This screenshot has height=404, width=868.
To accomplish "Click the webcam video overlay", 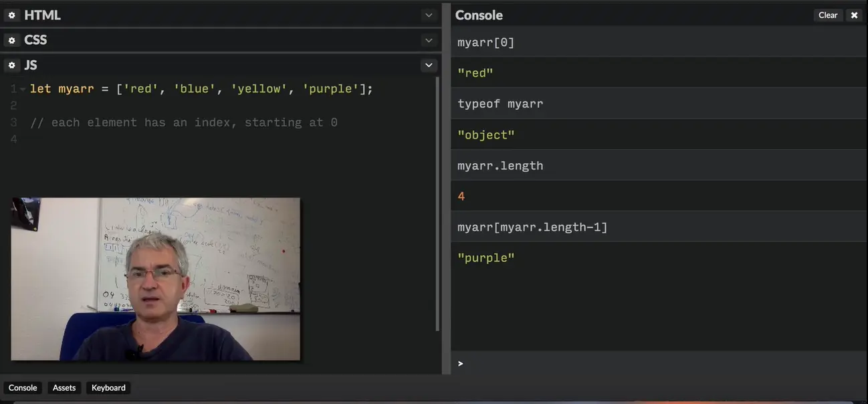I will pyautogui.click(x=156, y=279).
